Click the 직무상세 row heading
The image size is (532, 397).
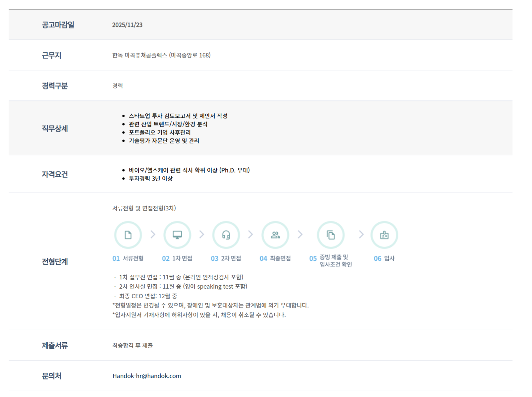tap(55, 129)
